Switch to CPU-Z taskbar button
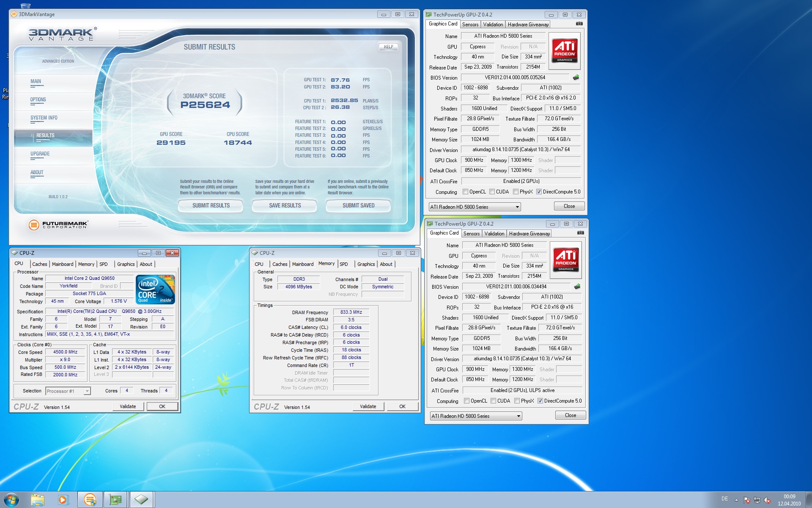Screen dimensions: 812x508 pos(141,500)
